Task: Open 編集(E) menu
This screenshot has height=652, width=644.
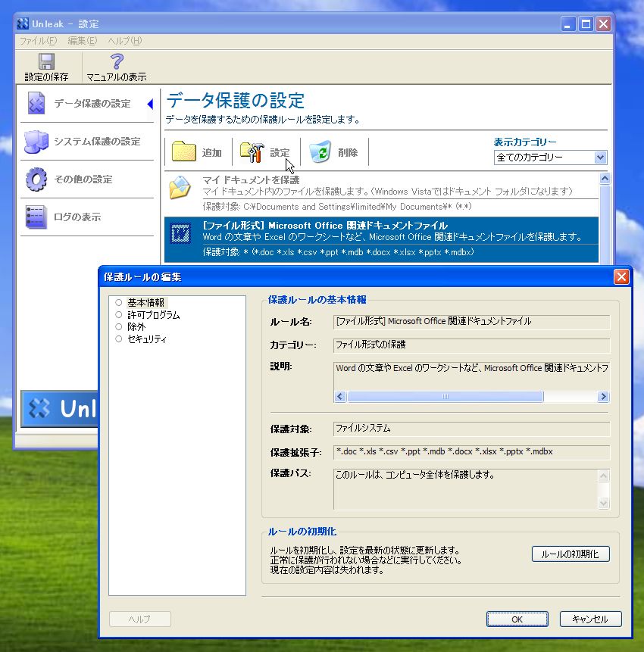Action: [83, 41]
